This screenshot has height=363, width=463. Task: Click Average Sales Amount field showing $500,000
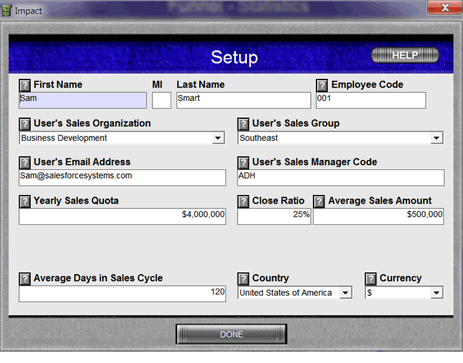click(x=378, y=216)
